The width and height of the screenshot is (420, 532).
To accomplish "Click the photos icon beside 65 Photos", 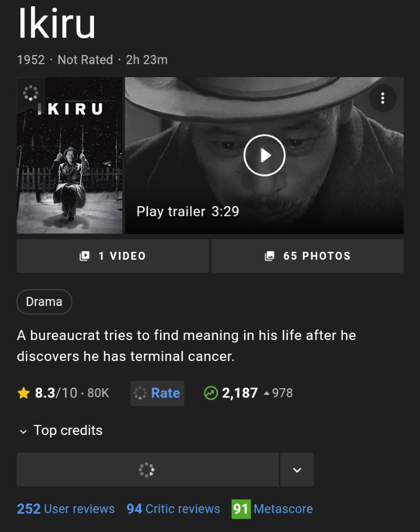I will (269, 256).
